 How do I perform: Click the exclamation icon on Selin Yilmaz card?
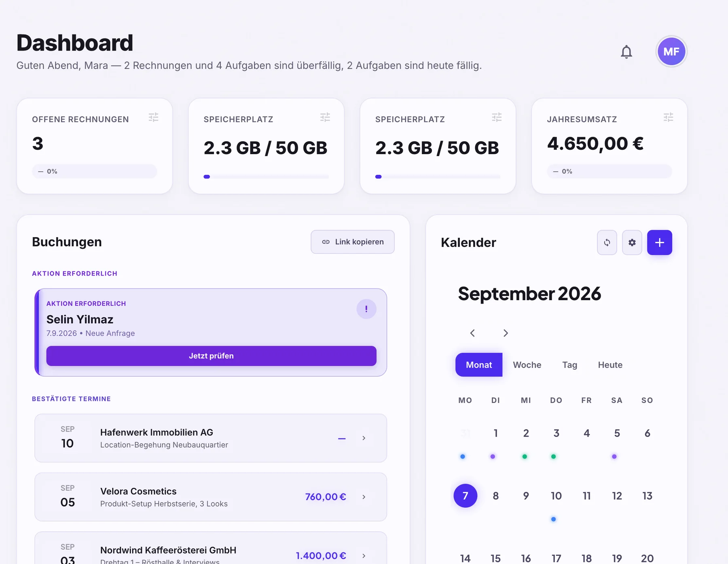coord(366,309)
